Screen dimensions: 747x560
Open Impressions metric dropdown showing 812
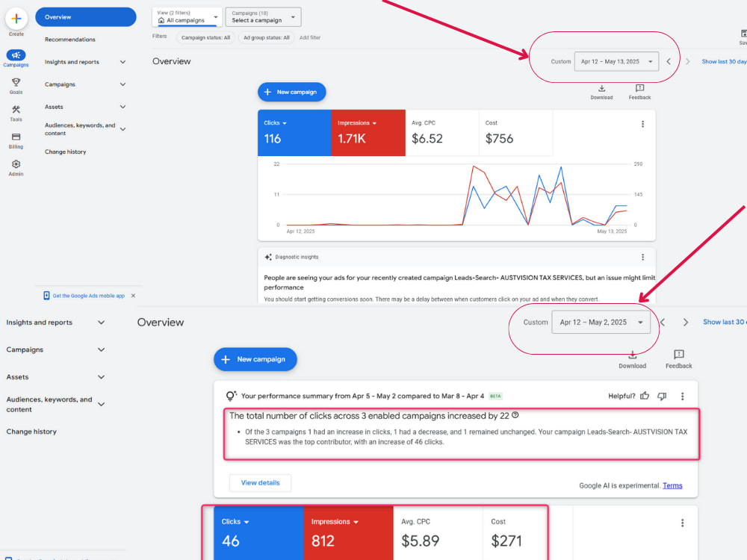pos(335,522)
